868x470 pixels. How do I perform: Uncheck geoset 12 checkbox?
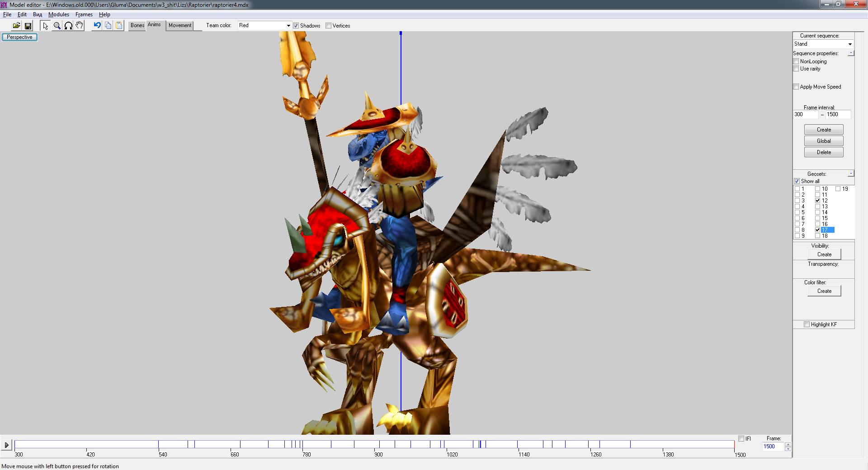pos(817,200)
